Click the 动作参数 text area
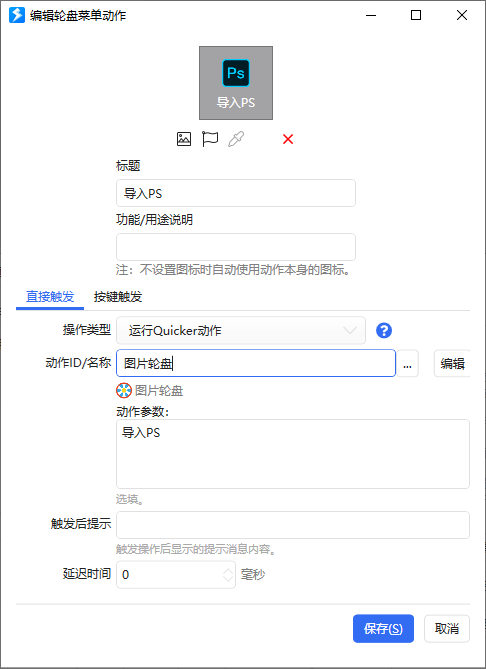 [x=293, y=454]
